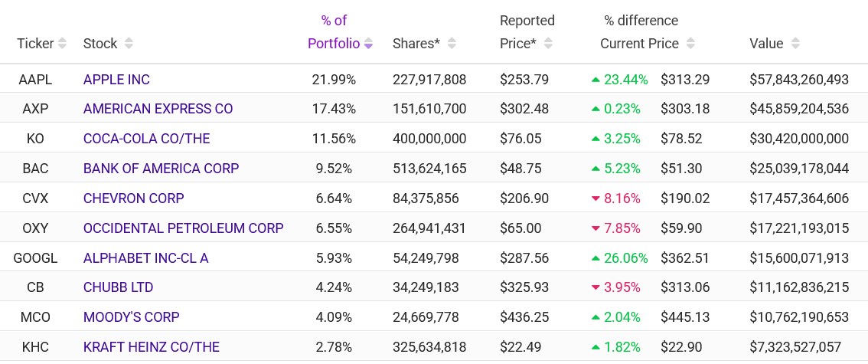Click sort arrows beside Reported Price
Viewport: 868px width, 364px height.
[x=549, y=43]
